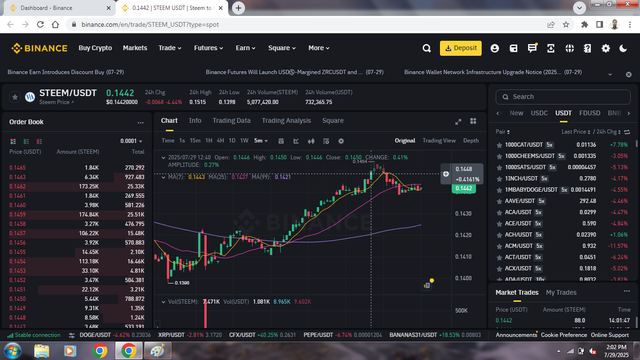The width and height of the screenshot is (640, 360).
Task: Star the 1INCH/USDT pair
Action: point(499,179)
